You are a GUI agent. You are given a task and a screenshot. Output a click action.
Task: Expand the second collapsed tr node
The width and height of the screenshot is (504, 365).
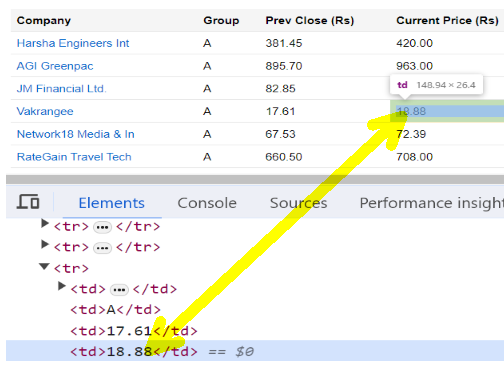point(45,244)
